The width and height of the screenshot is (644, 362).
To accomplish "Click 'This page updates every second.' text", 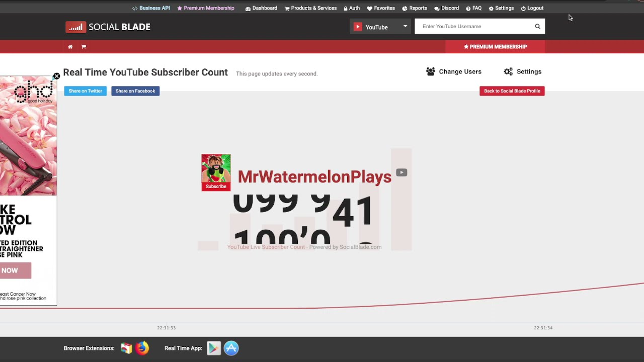I will point(277,74).
